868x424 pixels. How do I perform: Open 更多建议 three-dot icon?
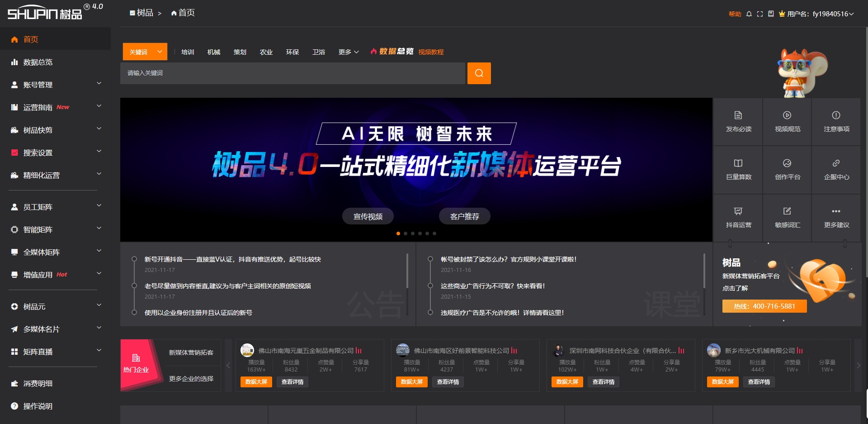[836, 211]
